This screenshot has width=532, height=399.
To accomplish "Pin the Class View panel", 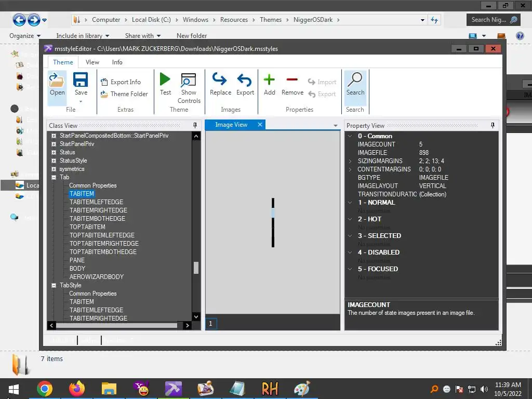I will click(x=195, y=125).
